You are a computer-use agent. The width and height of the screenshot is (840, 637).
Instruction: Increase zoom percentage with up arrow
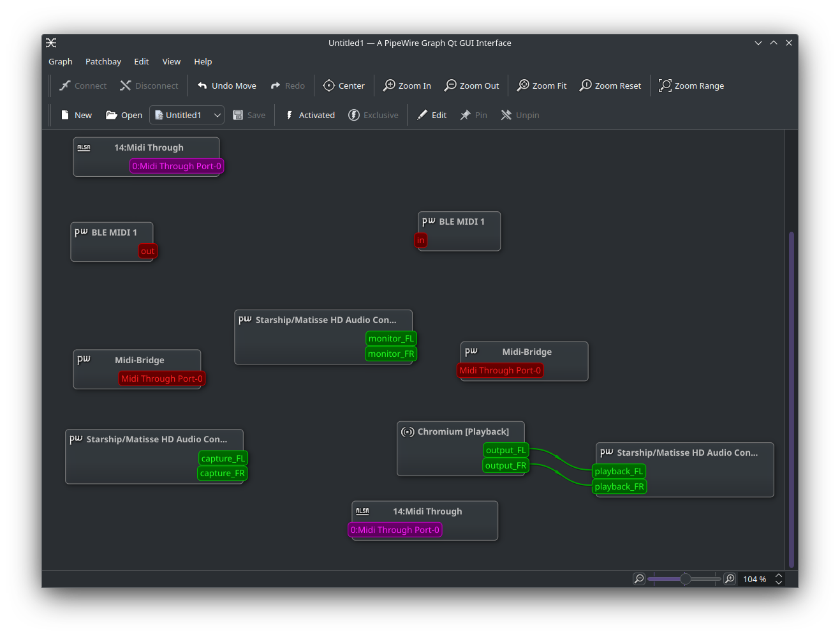(x=779, y=576)
